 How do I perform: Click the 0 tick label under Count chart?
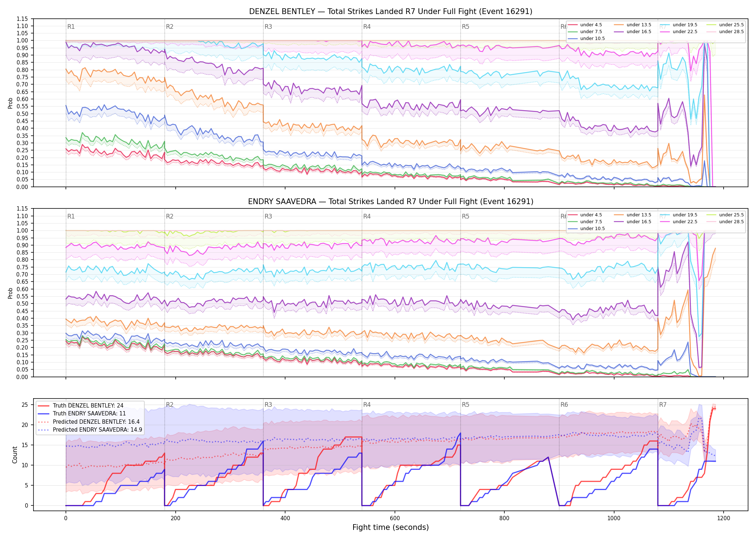66,518
